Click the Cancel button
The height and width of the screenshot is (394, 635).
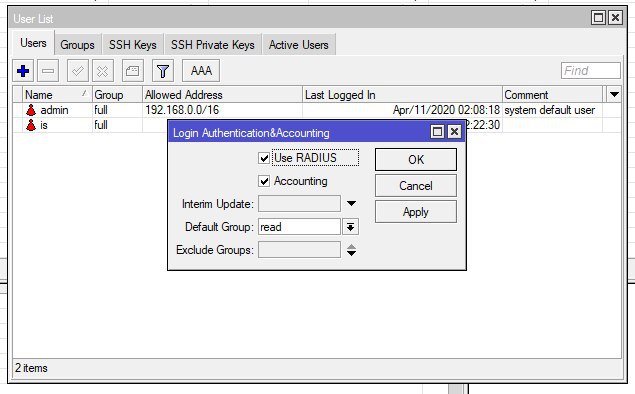pyautogui.click(x=416, y=186)
